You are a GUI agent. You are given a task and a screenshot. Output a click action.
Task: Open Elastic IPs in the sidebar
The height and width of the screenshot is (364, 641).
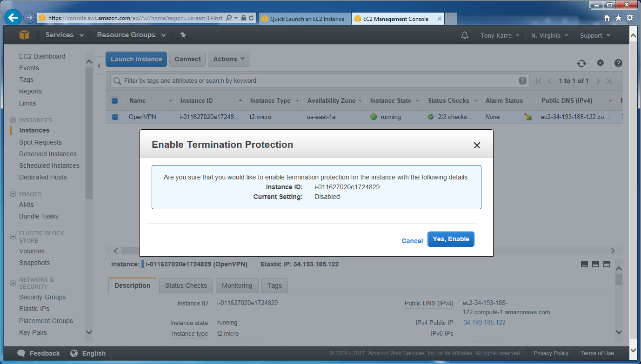coord(34,309)
